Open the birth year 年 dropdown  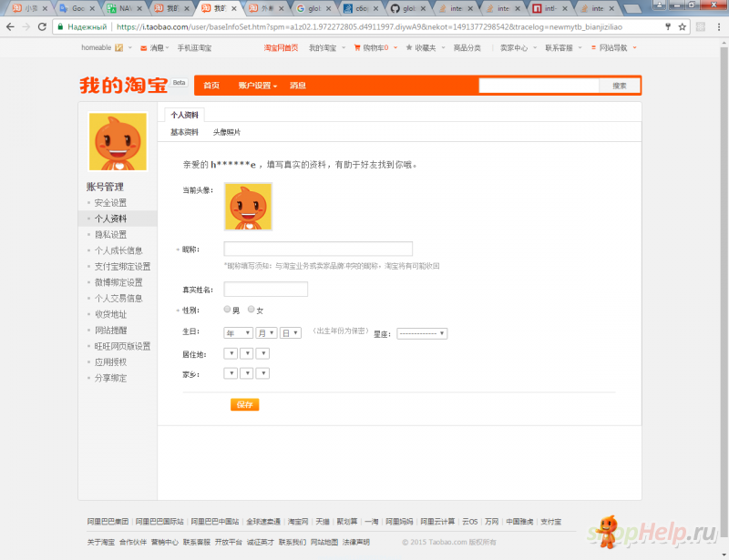point(238,333)
